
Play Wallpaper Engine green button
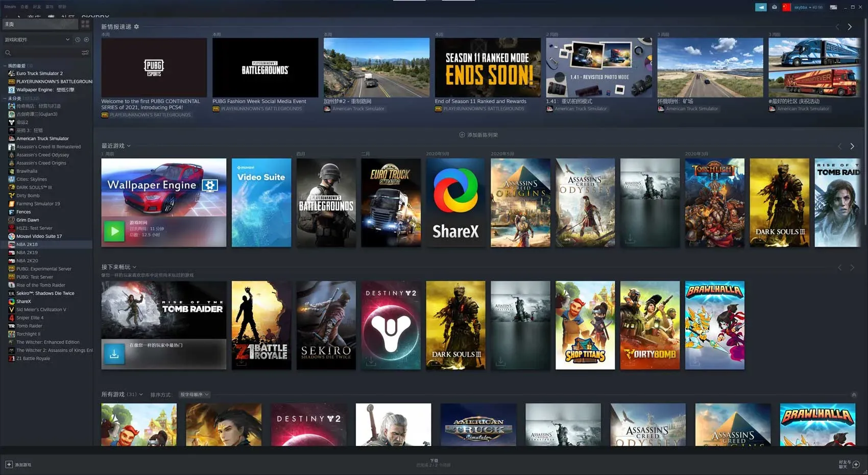click(114, 231)
